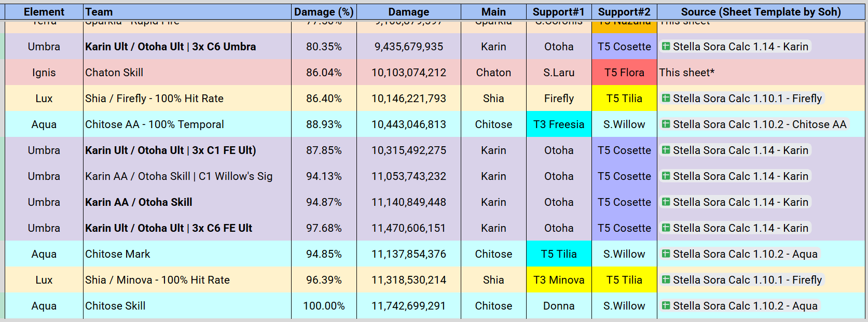Select the Source (Sheet Template by Soh) header

pos(761,12)
